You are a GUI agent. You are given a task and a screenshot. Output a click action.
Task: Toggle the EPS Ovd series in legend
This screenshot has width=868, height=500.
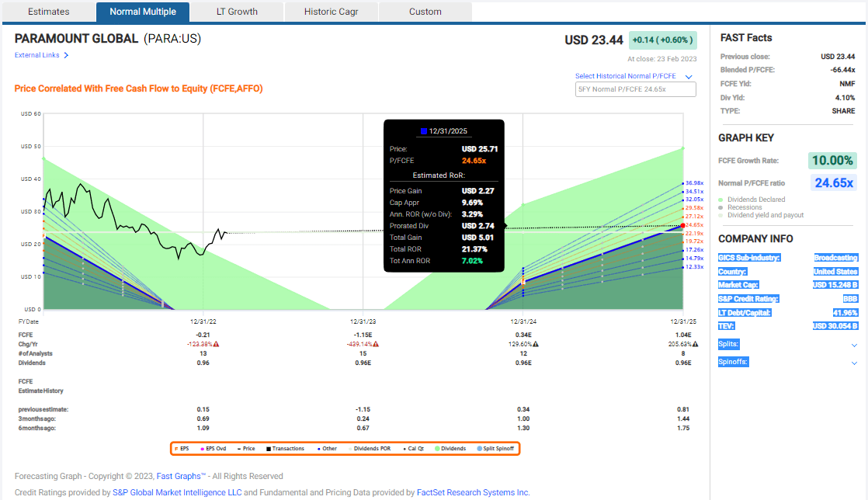pyautogui.click(x=214, y=449)
